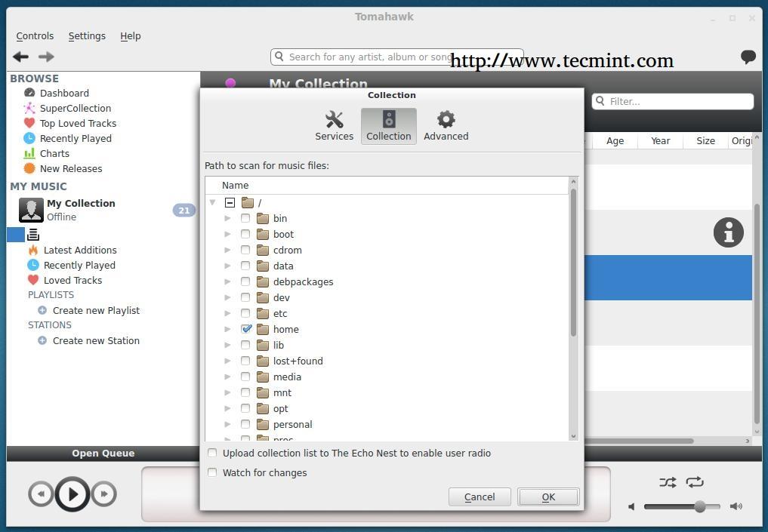Enable Upload collection list to The Echo Nest

[x=212, y=454]
